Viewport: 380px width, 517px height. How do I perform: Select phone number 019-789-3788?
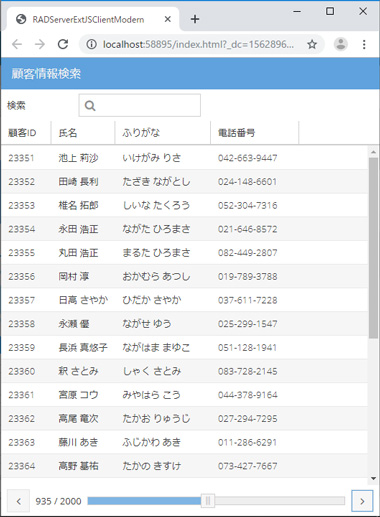247,276
